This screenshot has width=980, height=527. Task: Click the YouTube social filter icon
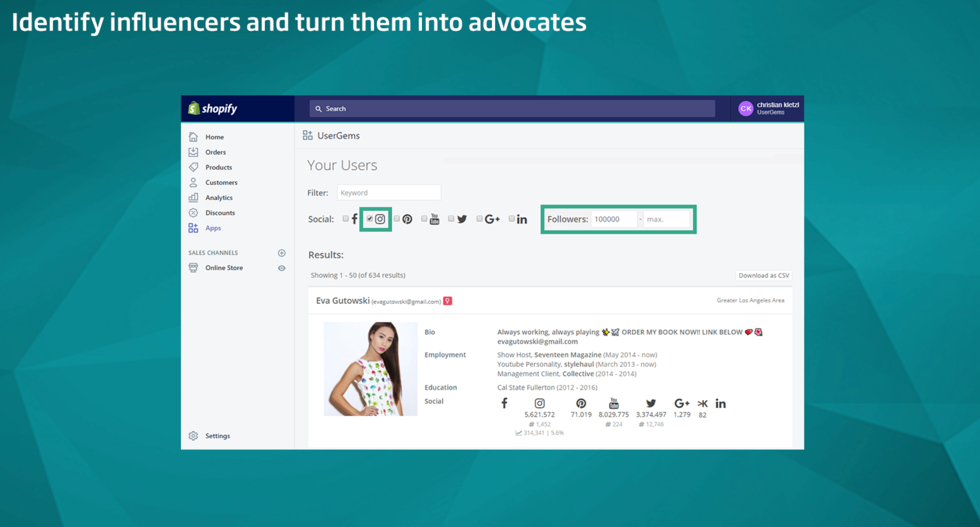[433, 219]
